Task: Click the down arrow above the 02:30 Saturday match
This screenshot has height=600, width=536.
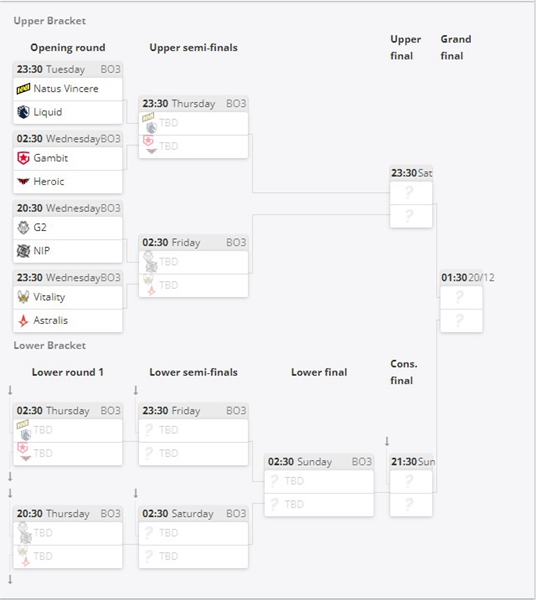Action: tap(136, 493)
